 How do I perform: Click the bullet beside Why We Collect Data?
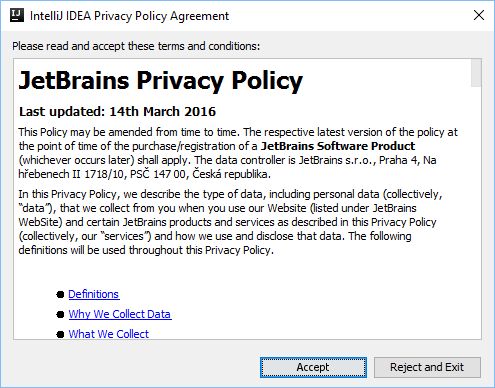[60, 315]
